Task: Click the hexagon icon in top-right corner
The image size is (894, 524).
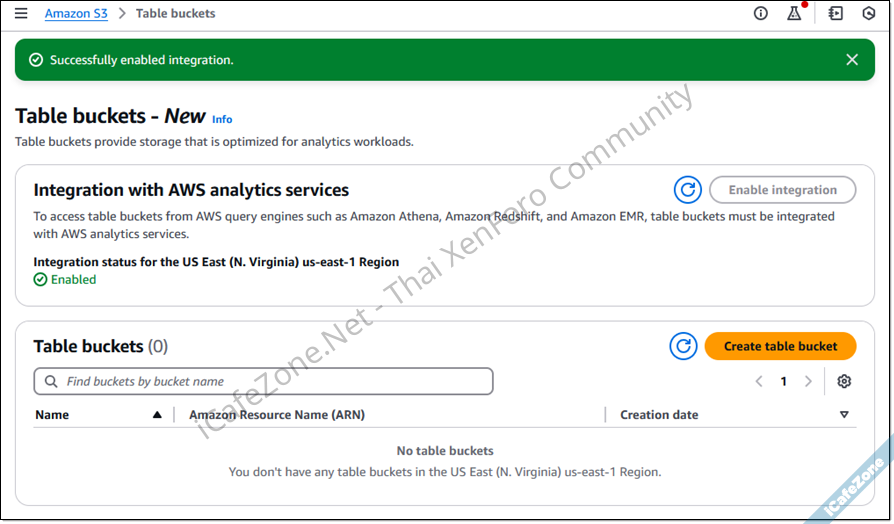Action: pos(869,14)
